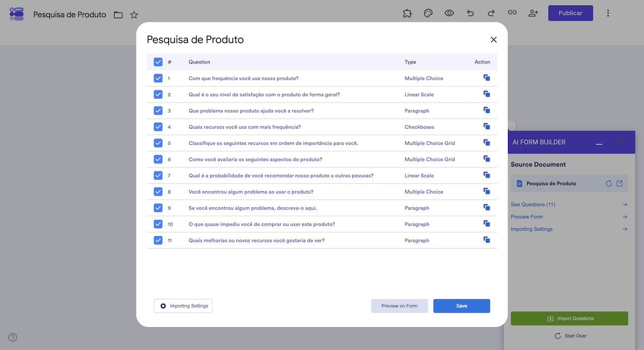Uncheck question 10 checkbox

click(x=158, y=224)
